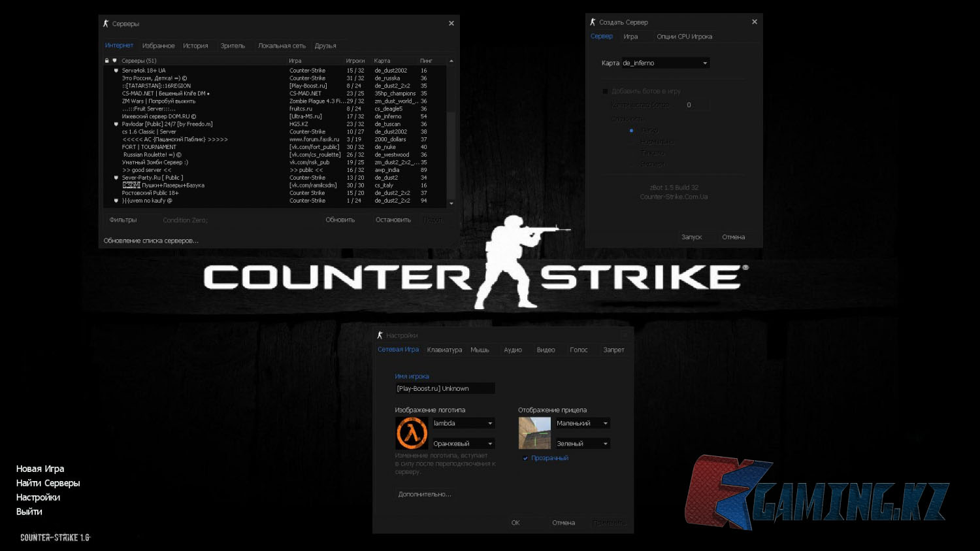This screenshot has width=980, height=551.
Task: Open the Аудио settings tab
Action: (513, 350)
